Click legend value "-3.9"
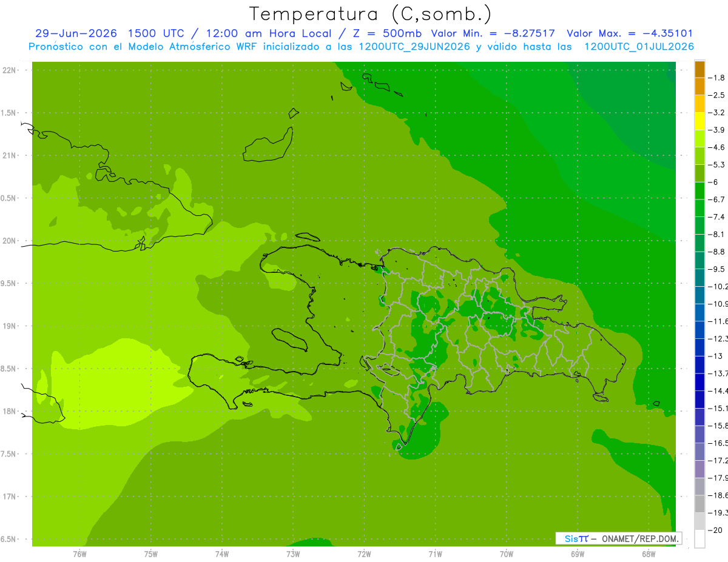The height and width of the screenshot is (562, 728). (x=717, y=130)
